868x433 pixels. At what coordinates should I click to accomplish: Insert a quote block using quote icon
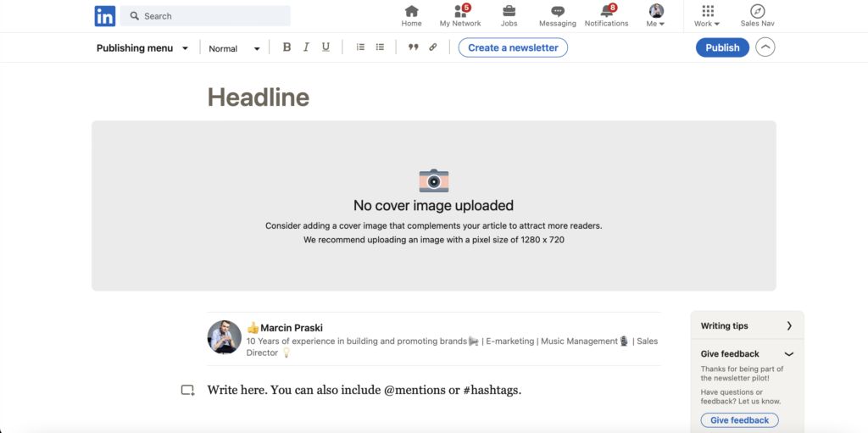(x=414, y=47)
